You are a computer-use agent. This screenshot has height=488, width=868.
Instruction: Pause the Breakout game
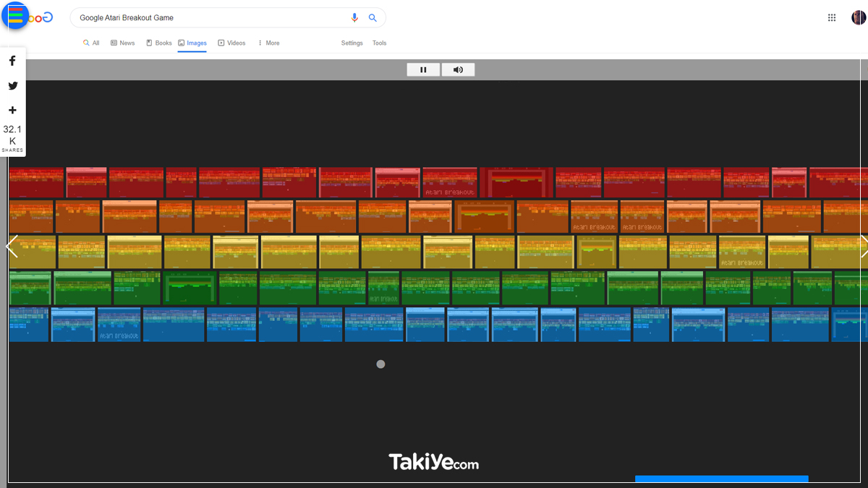423,69
